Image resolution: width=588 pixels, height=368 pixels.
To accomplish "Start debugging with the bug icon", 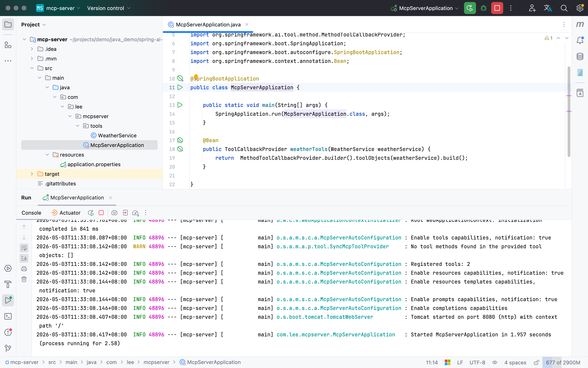I will 483,8.
